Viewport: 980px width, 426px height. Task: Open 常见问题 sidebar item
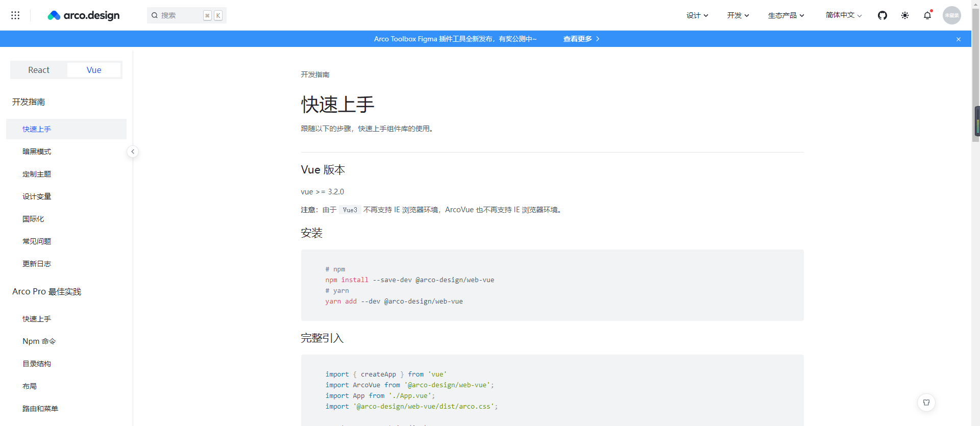[x=66, y=241]
